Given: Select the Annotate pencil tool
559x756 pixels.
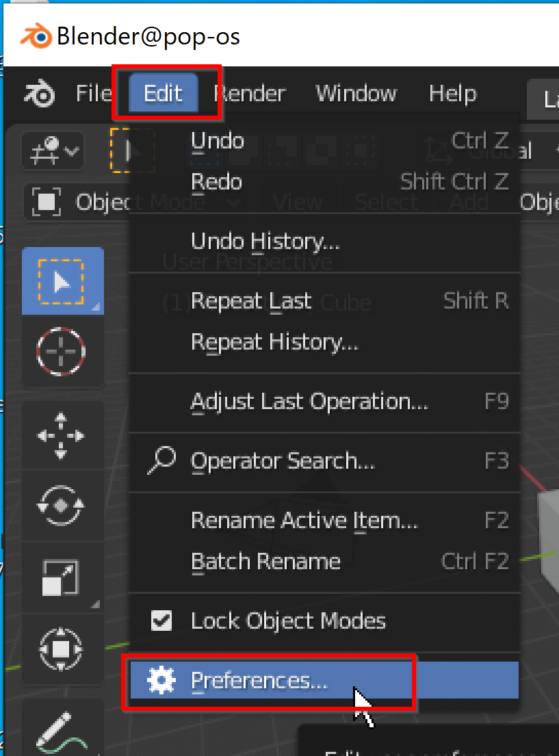Looking at the screenshot, I should pos(62,729).
